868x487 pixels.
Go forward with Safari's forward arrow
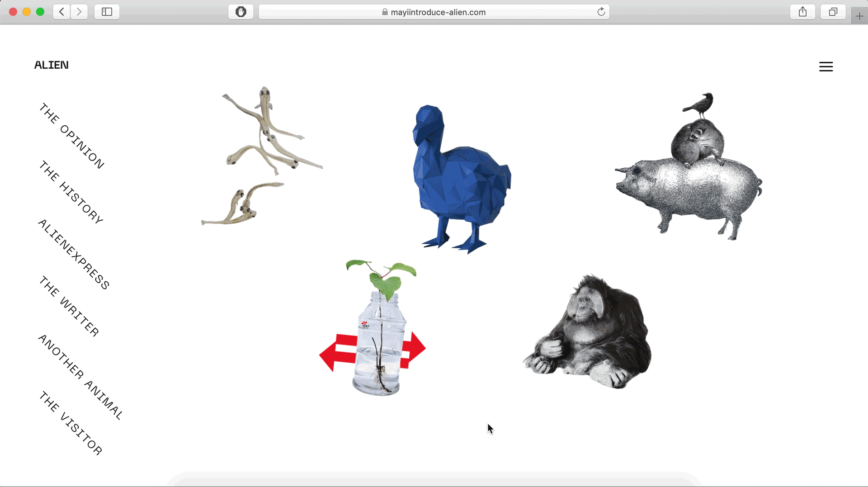pyautogui.click(x=79, y=12)
